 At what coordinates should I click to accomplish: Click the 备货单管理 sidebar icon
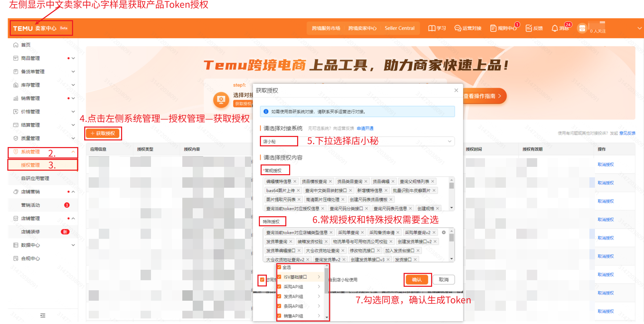pos(16,72)
